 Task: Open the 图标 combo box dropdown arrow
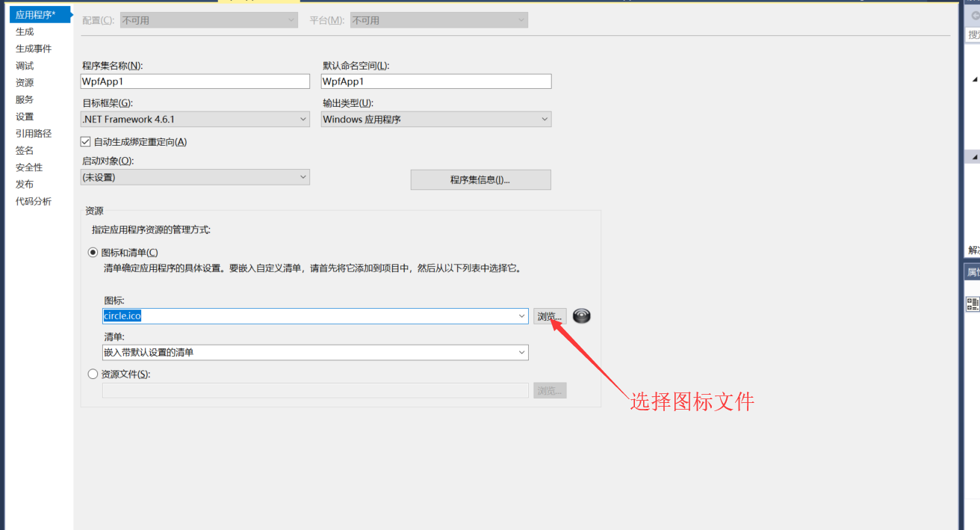pyautogui.click(x=524, y=315)
